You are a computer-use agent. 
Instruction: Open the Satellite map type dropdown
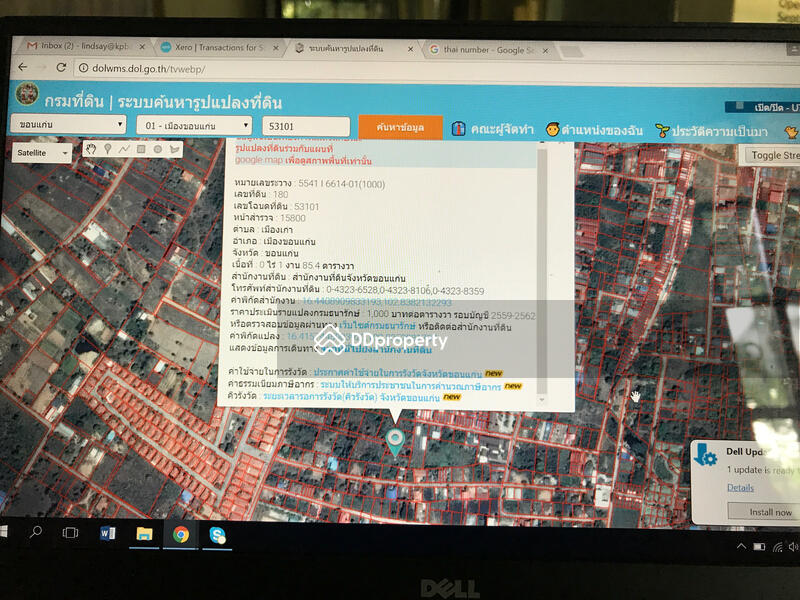[42, 153]
